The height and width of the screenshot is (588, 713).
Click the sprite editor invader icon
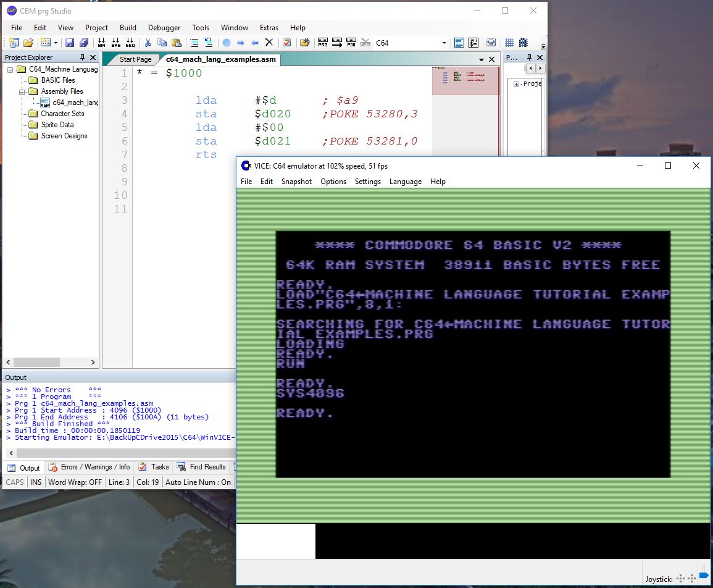[x=523, y=43]
